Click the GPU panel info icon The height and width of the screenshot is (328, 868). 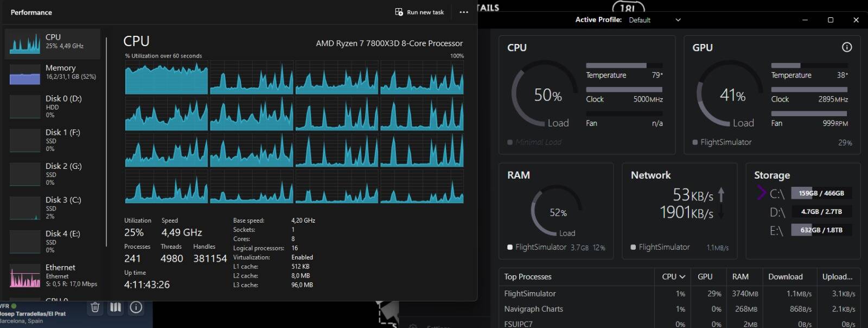tap(846, 47)
